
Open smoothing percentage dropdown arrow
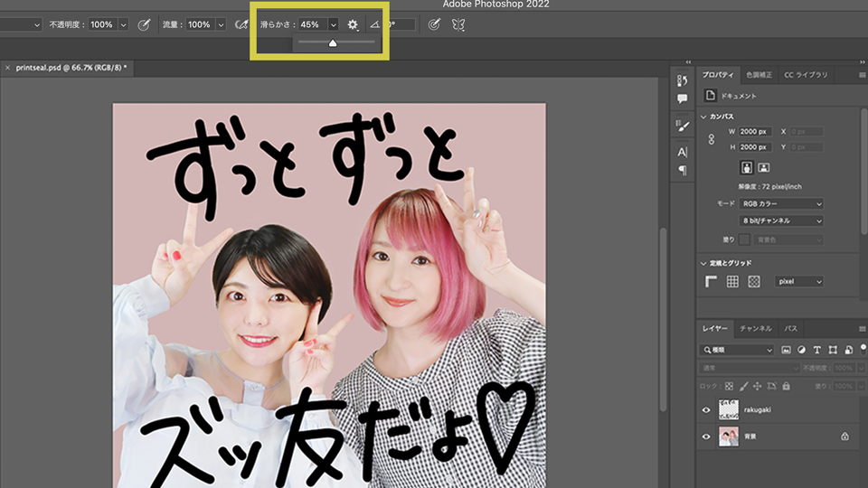click(x=334, y=25)
